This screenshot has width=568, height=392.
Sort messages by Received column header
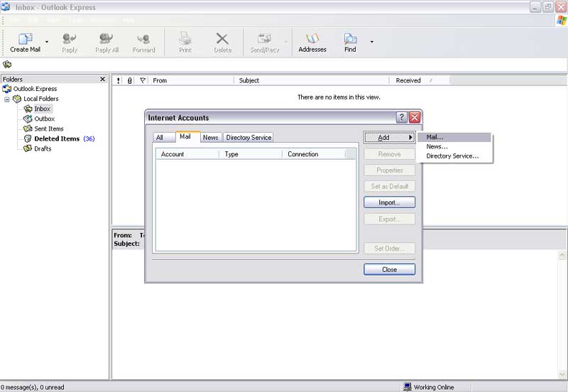pos(420,80)
